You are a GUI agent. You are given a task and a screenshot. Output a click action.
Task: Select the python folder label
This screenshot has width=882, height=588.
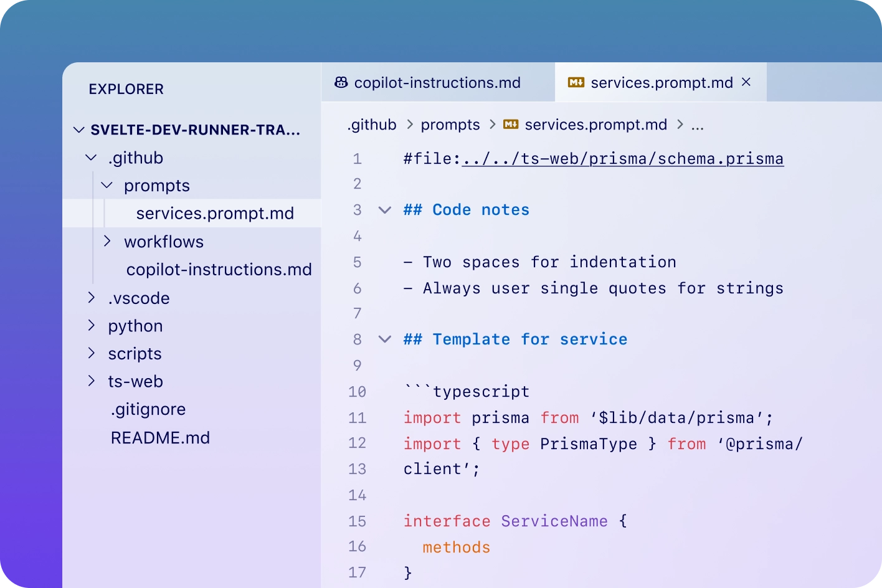coord(135,326)
